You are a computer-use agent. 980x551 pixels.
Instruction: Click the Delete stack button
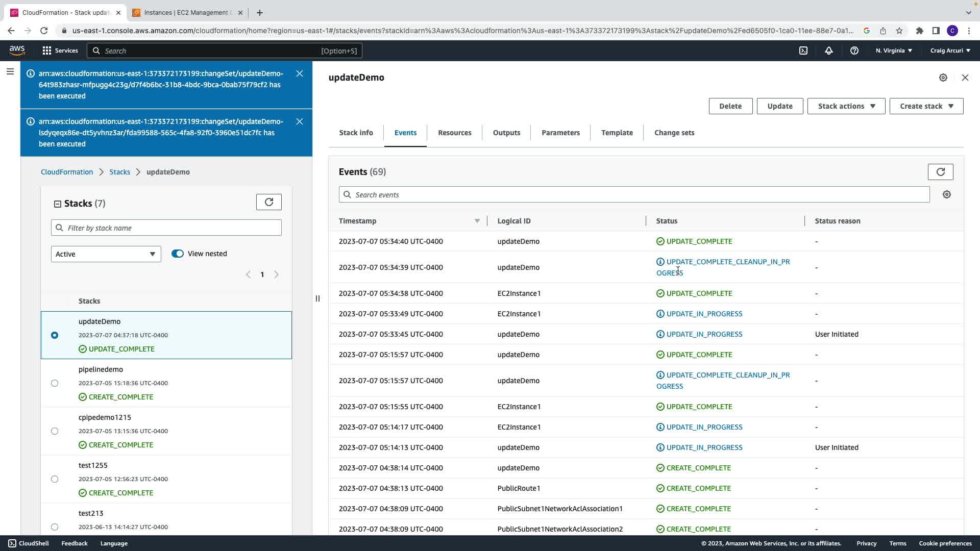pyautogui.click(x=730, y=106)
